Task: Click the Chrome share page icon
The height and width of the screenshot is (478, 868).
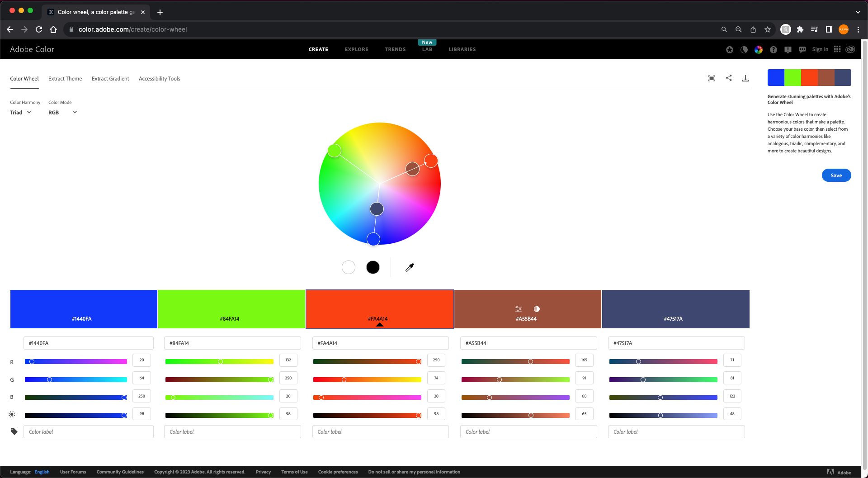Action: tap(753, 29)
